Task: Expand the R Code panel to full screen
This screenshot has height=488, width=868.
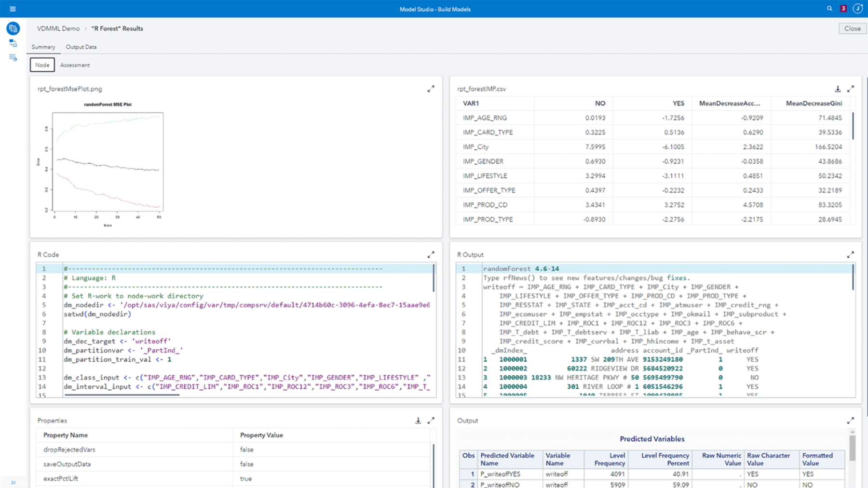Action: [432, 254]
